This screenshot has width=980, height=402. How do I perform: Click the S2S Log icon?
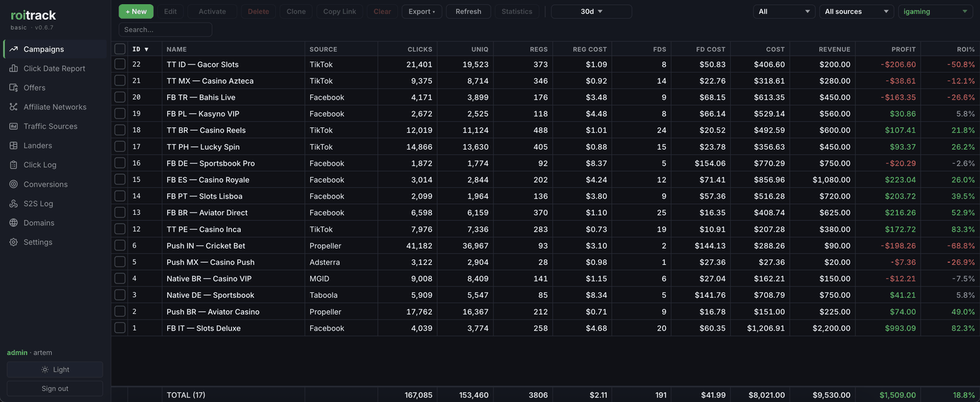[x=13, y=203]
